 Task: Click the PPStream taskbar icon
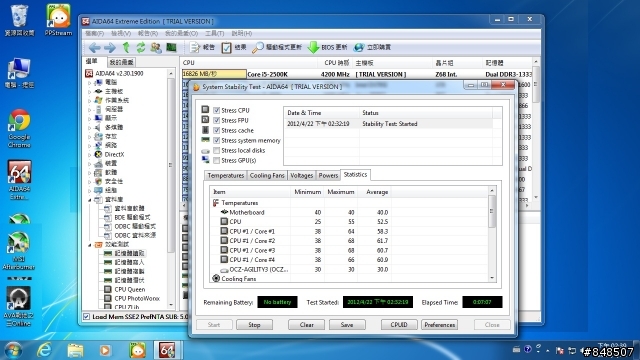tap(138, 350)
